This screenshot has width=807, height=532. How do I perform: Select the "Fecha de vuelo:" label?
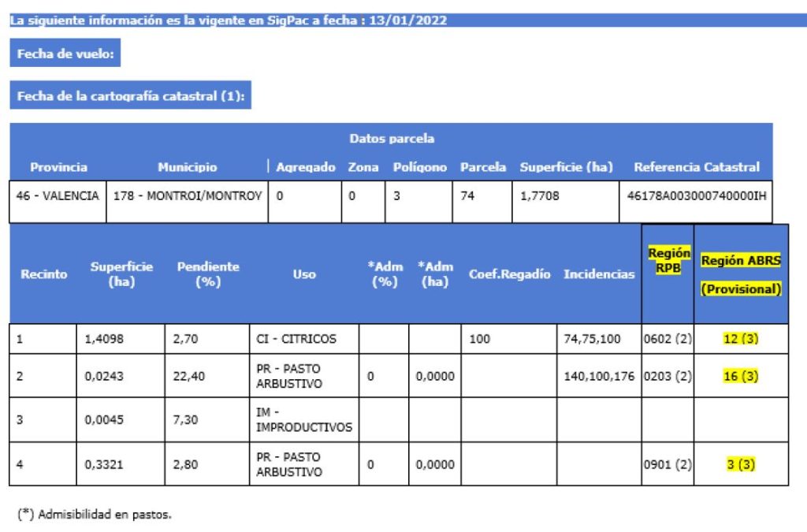65,54
